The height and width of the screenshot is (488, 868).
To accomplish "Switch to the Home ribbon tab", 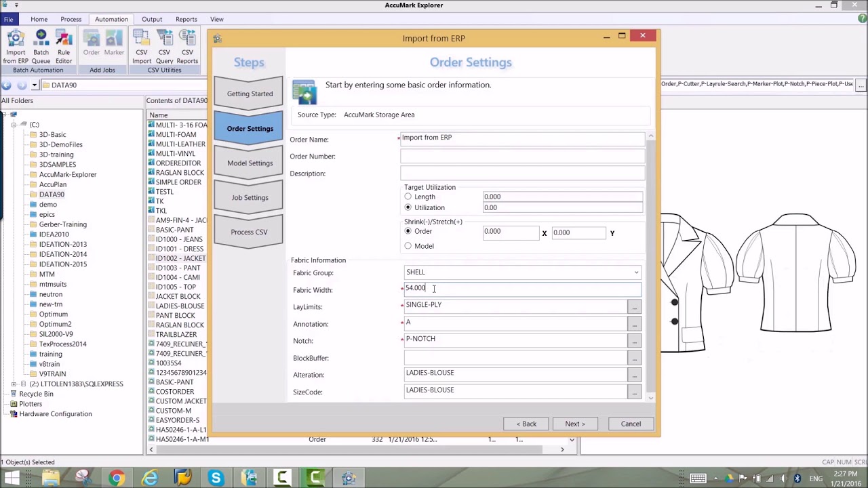I will coord(39,19).
